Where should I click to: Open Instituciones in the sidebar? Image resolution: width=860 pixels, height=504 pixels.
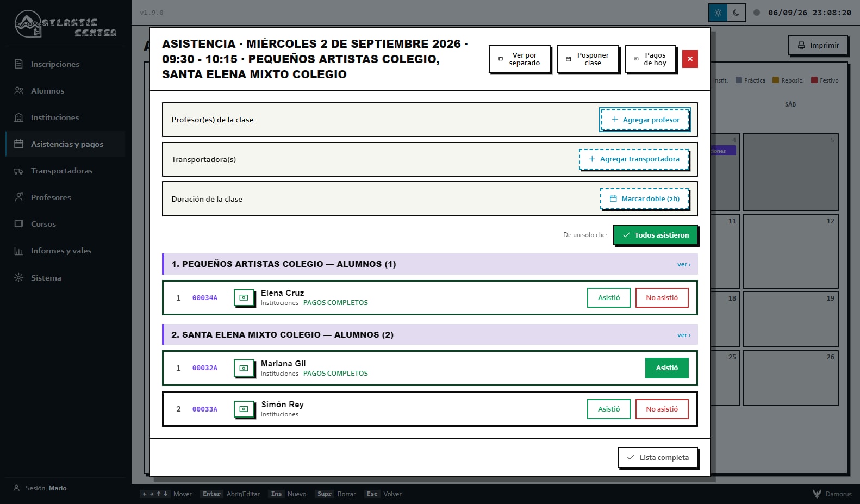coord(65,117)
